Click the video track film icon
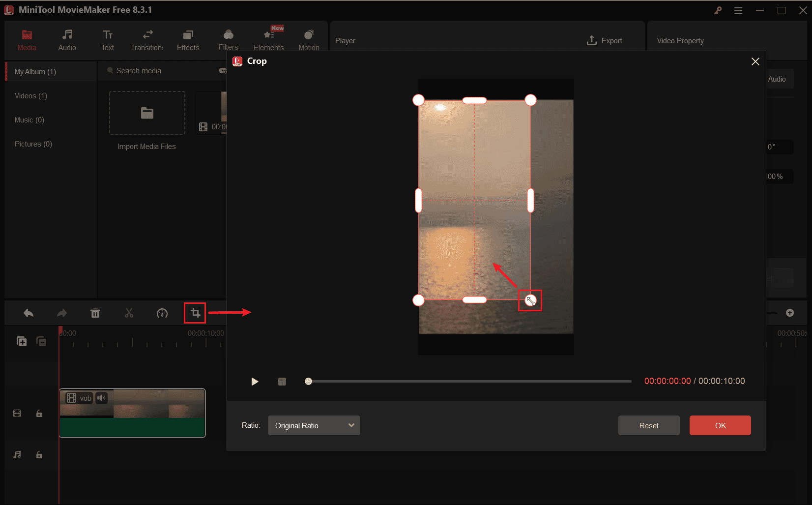Screen dimensions: 812x505 point(17,414)
